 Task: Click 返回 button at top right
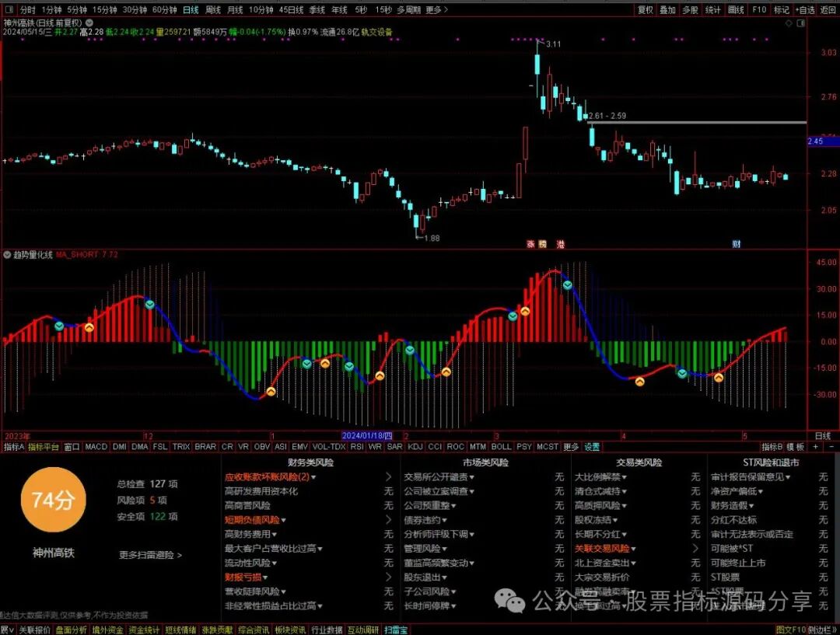point(828,9)
